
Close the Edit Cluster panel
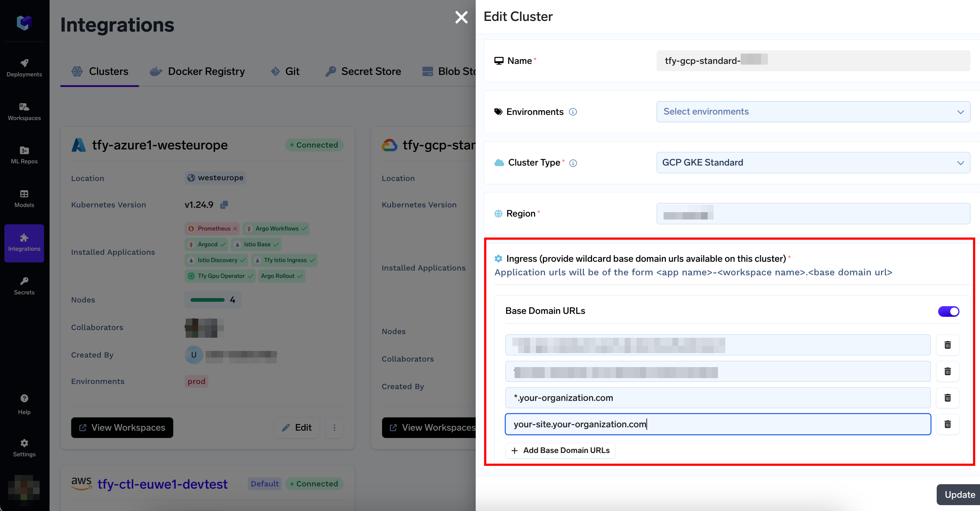pos(461,17)
